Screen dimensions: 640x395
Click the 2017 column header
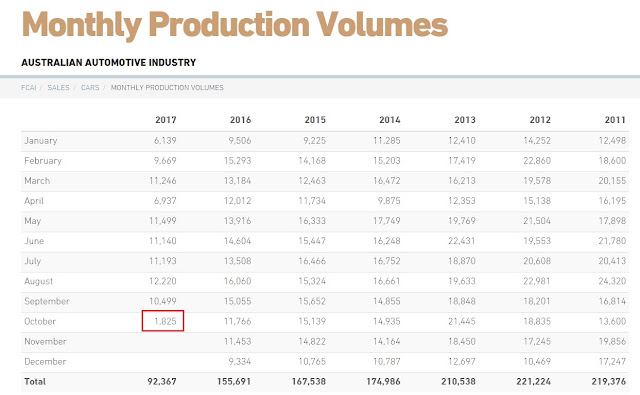click(166, 120)
